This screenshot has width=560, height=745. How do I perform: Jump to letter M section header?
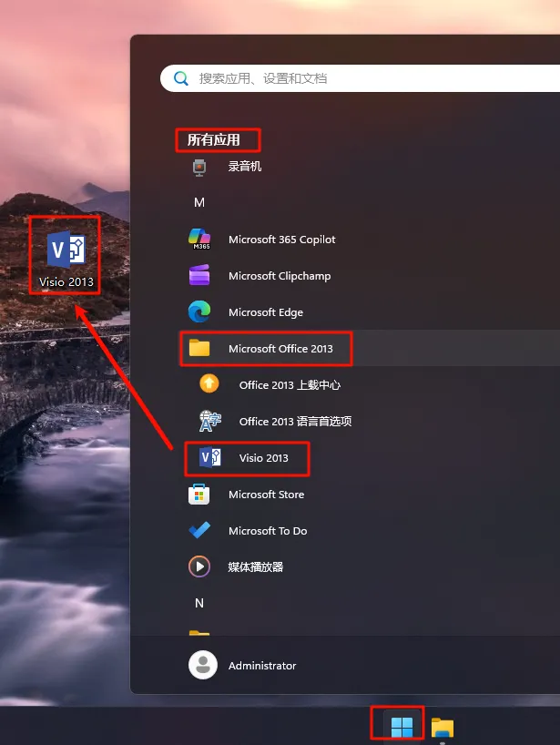point(199,202)
